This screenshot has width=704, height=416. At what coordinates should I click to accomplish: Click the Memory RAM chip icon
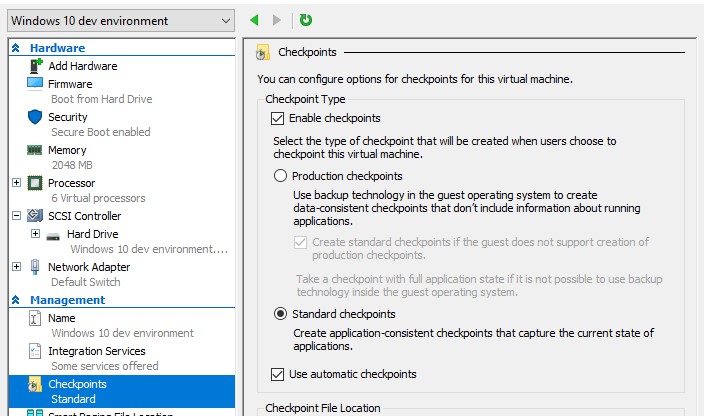click(35, 150)
